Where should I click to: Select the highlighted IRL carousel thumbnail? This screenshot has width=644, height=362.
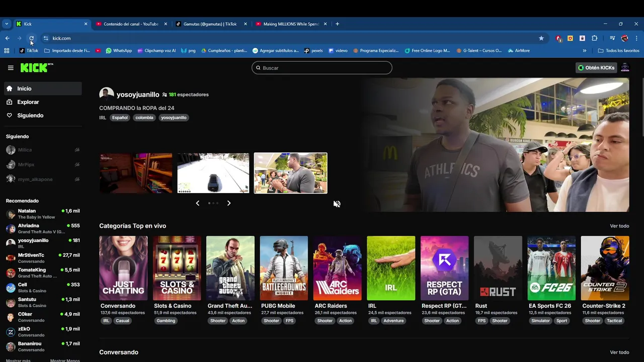tap(290, 173)
